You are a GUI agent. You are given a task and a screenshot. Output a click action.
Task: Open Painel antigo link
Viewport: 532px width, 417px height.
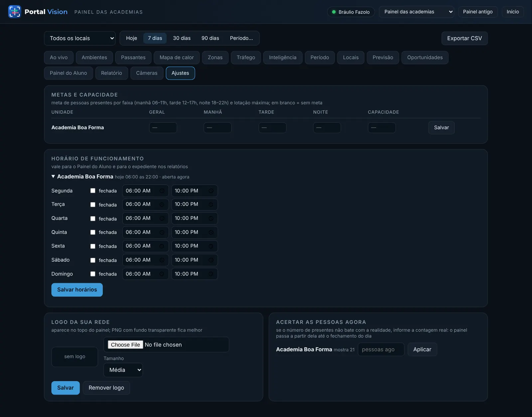(x=478, y=12)
